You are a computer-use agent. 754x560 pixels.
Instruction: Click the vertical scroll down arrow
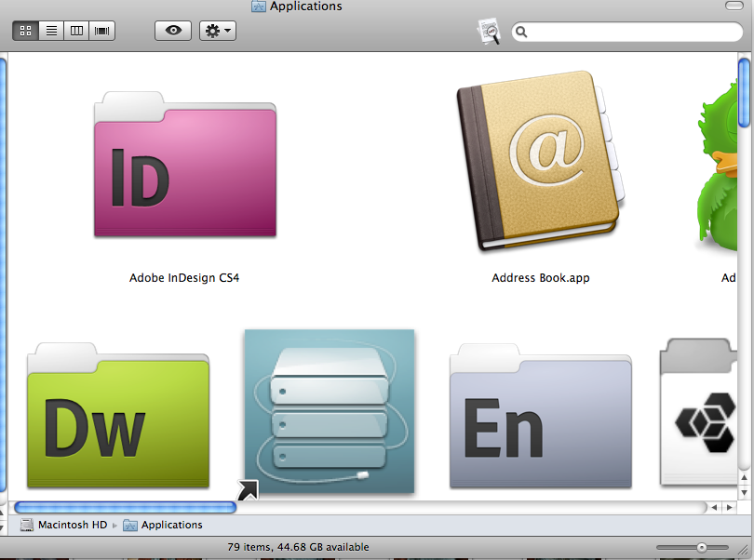tap(744, 493)
